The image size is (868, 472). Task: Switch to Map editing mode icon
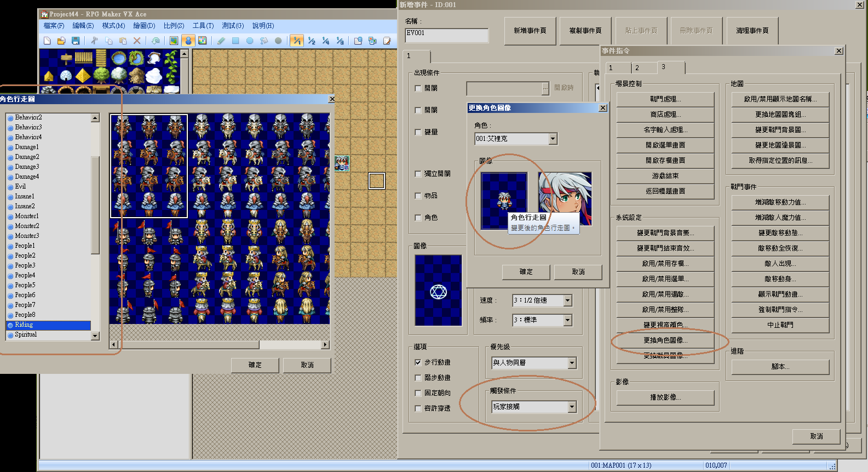(174, 41)
